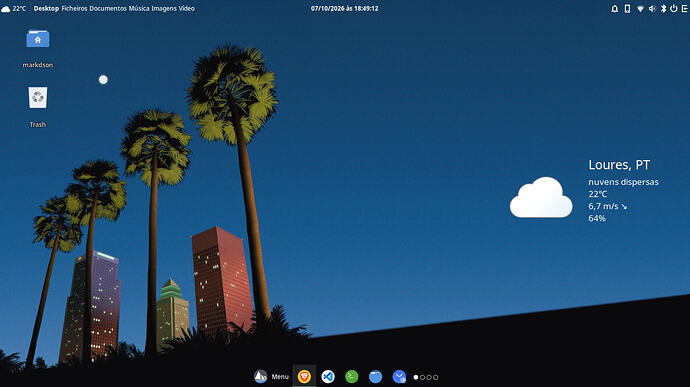The height and width of the screenshot is (387, 690).
Task: Switch to the first workspace dot
Action: [416, 377]
